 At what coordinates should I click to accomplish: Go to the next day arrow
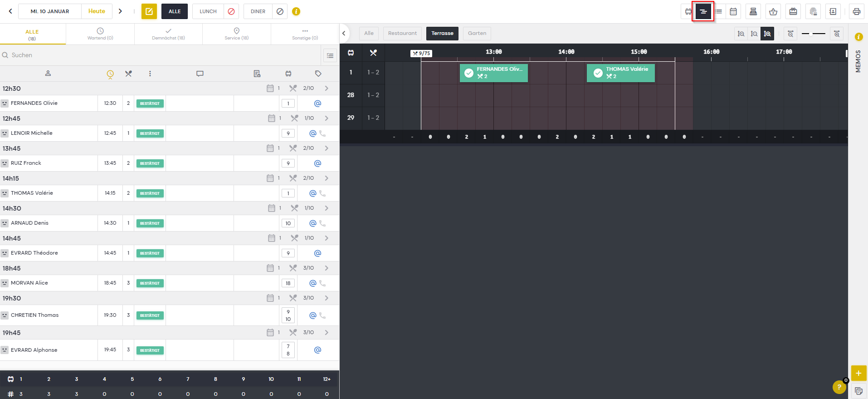point(120,11)
